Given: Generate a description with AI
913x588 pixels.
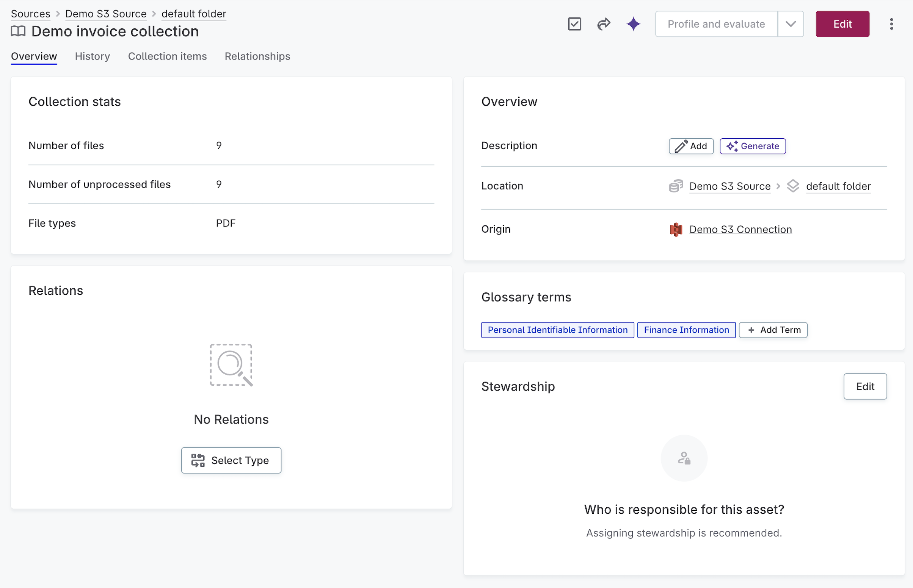Looking at the screenshot, I should click(x=752, y=146).
